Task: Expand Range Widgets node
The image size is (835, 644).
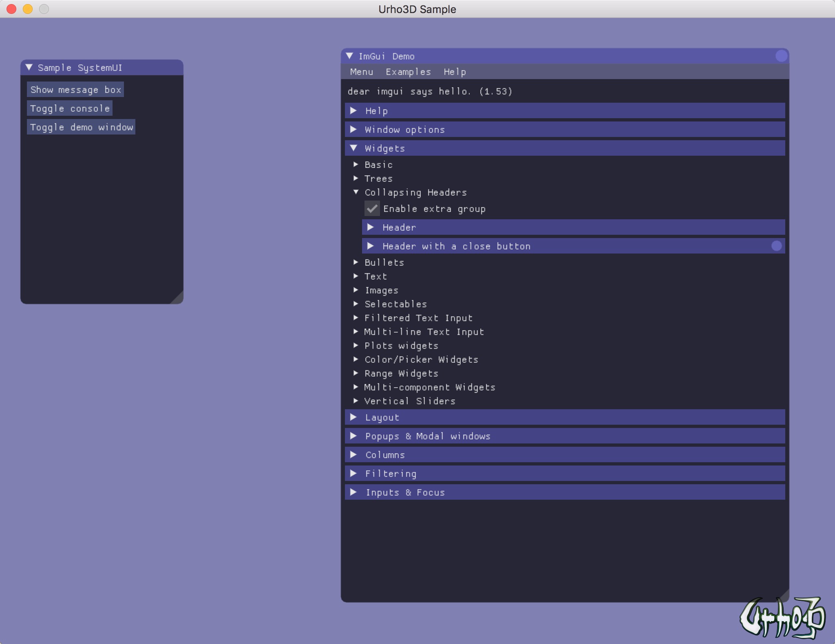Action: (x=356, y=373)
